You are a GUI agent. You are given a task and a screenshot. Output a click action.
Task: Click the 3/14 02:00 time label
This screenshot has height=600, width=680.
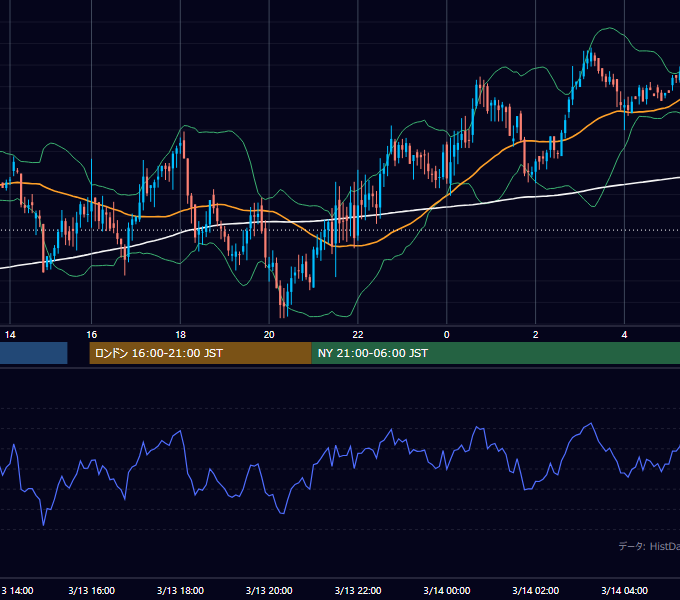tap(536, 590)
